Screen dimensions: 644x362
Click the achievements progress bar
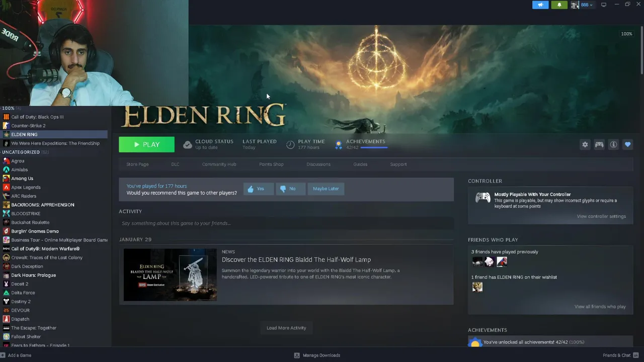click(x=373, y=147)
